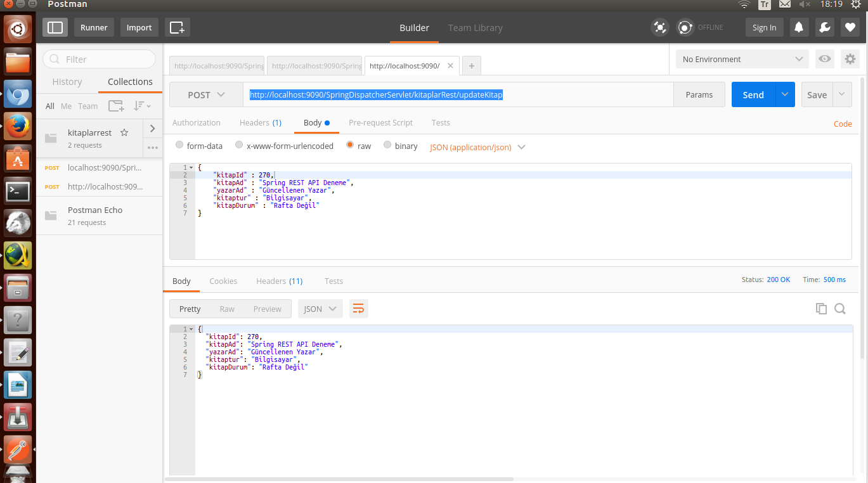Open the interceptor satellite icon
Image resolution: width=868 pixels, height=483 pixels.
pyautogui.click(x=660, y=27)
